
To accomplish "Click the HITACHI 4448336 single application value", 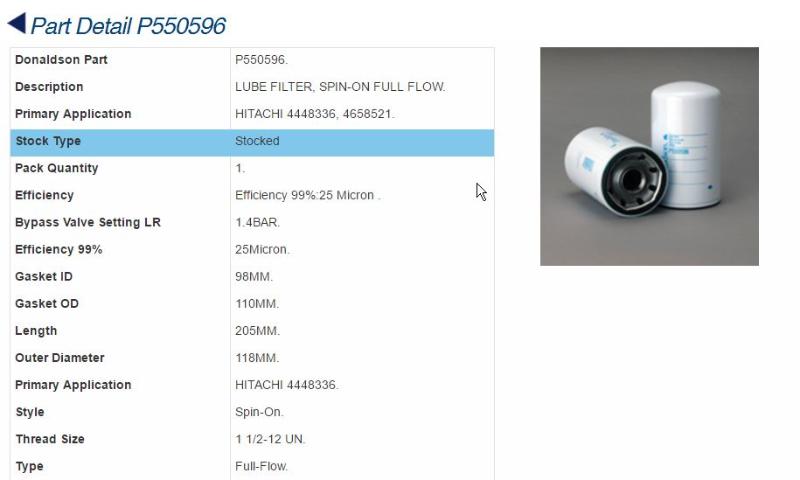I will (x=286, y=385).
